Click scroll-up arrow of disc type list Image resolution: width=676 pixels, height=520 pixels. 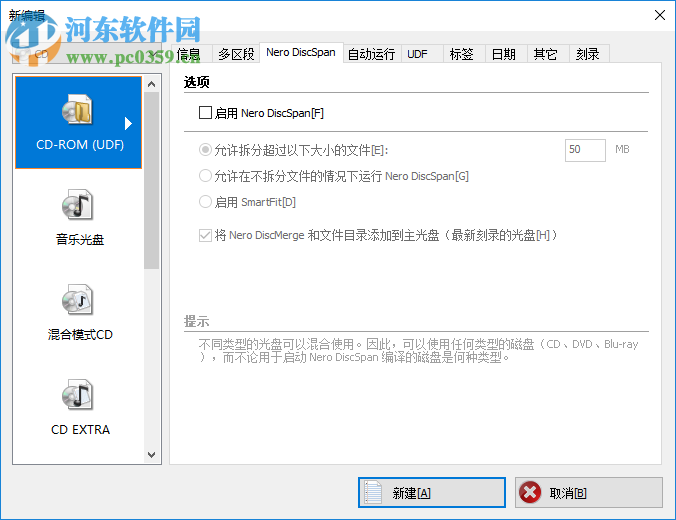click(x=151, y=84)
